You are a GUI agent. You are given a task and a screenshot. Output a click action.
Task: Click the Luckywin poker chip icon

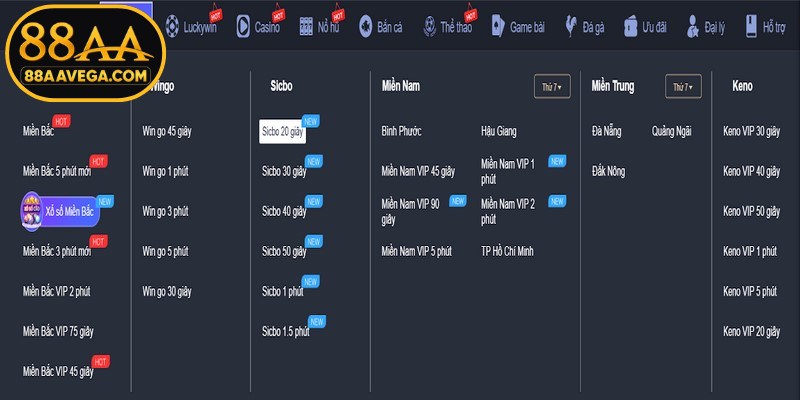(172, 27)
